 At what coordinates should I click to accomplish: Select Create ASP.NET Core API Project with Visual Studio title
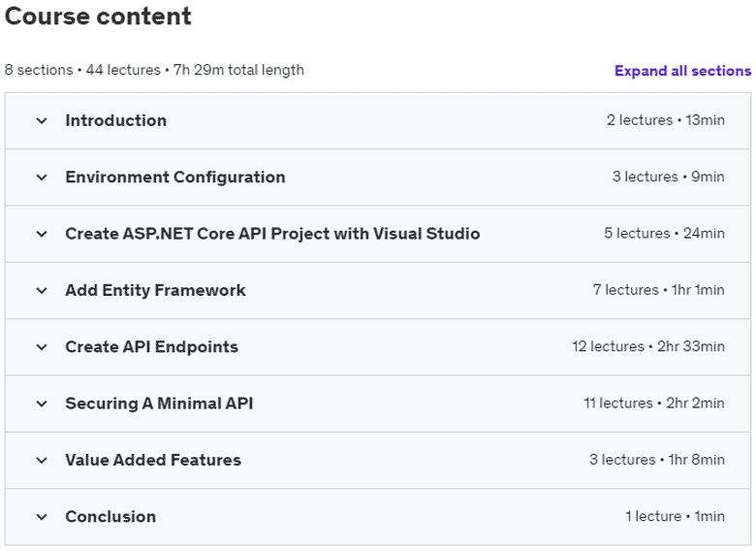(x=273, y=234)
